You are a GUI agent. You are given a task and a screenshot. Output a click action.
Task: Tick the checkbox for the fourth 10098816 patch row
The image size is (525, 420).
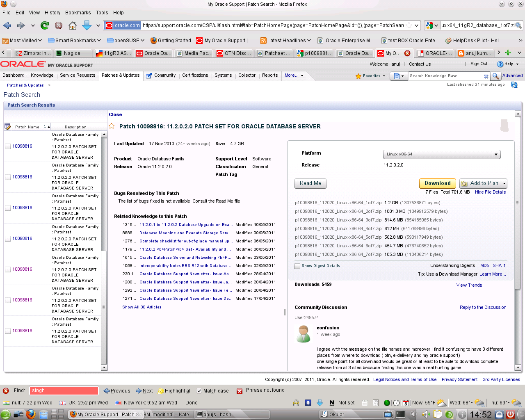pyautogui.click(x=8, y=239)
